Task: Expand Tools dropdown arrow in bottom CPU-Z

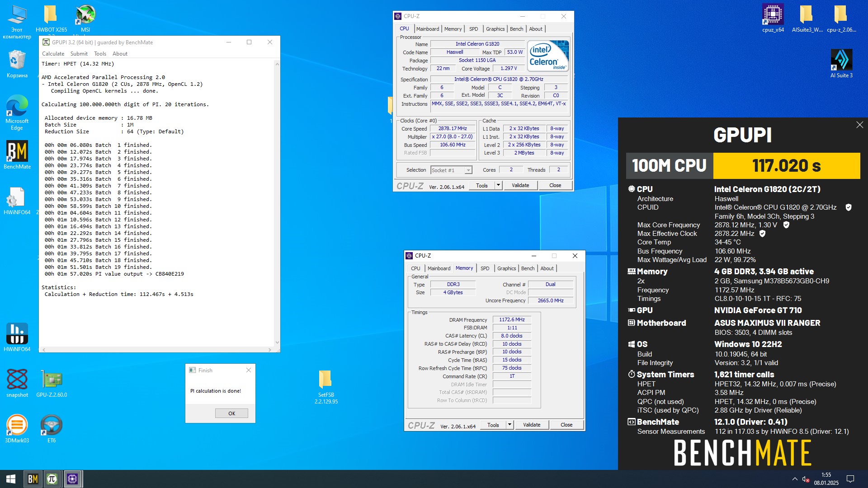Action: tap(509, 425)
